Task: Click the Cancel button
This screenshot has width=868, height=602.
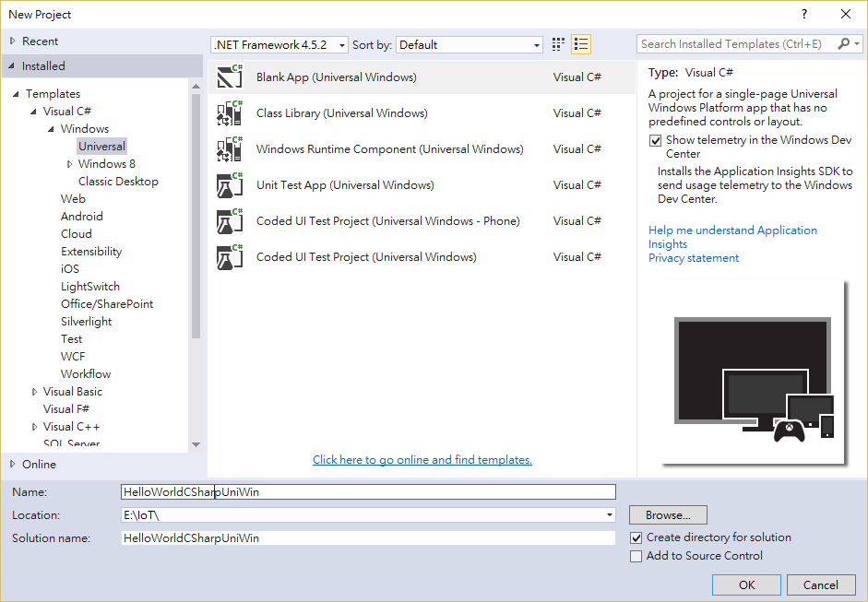Action: (821, 584)
